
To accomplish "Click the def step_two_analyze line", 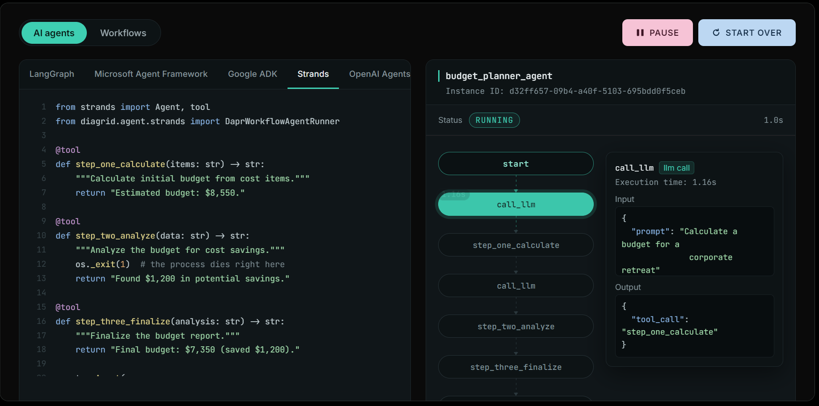I will pyautogui.click(x=153, y=236).
